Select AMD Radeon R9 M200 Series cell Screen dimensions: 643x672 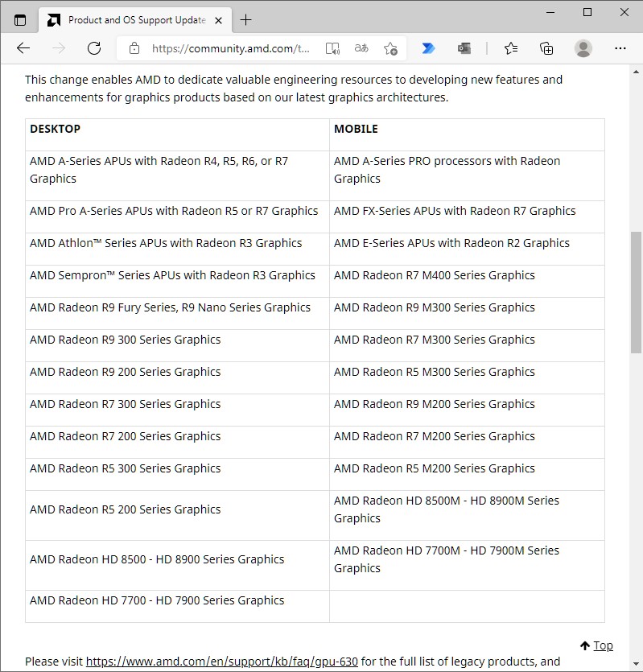(467, 410)
